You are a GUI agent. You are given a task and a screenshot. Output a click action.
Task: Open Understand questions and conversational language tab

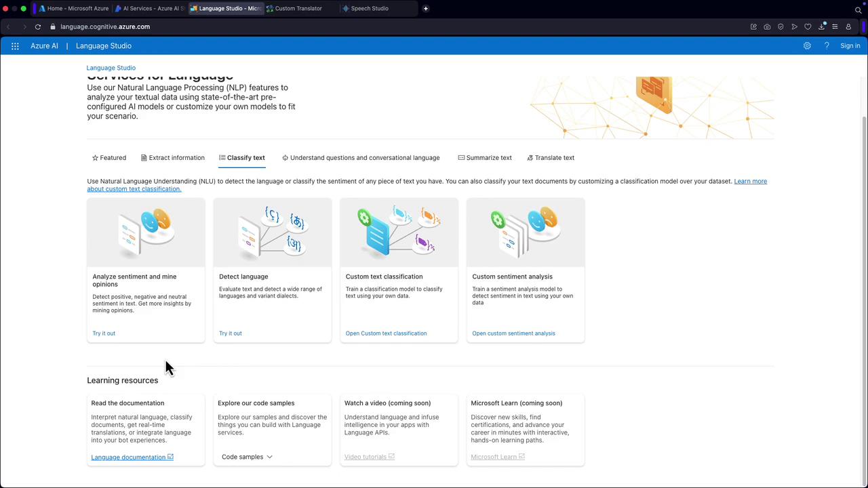[361, 158]
